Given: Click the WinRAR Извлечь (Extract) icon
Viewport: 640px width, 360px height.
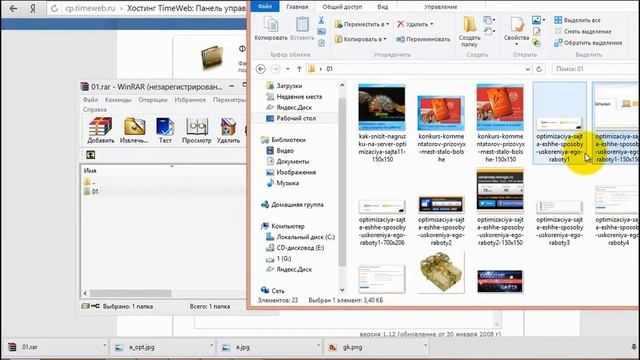Looking at the screenshot, I should click(134, 130).
